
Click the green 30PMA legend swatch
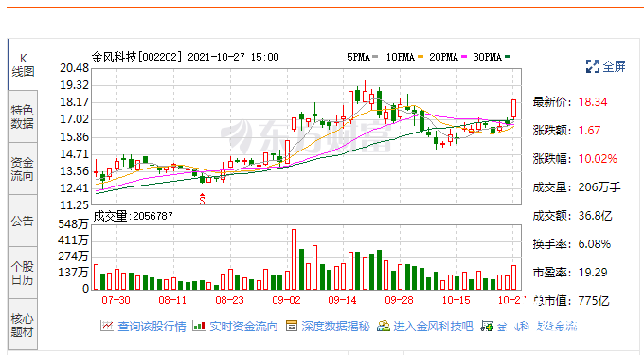(x=508, y=57)
